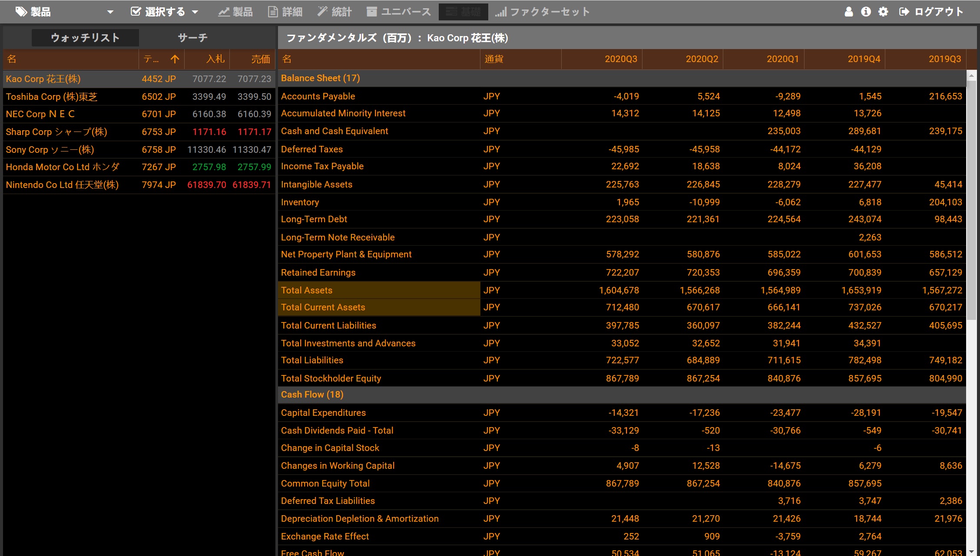980x556 pixels.
Task: Click the sort ascending arrow in ticker column
Action: click(x=175, y=59)
